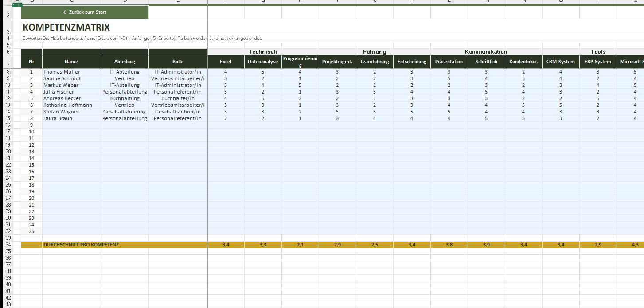644x308 pixels.
Task: Select row header number 20
Action: click(x=8, y=152)
